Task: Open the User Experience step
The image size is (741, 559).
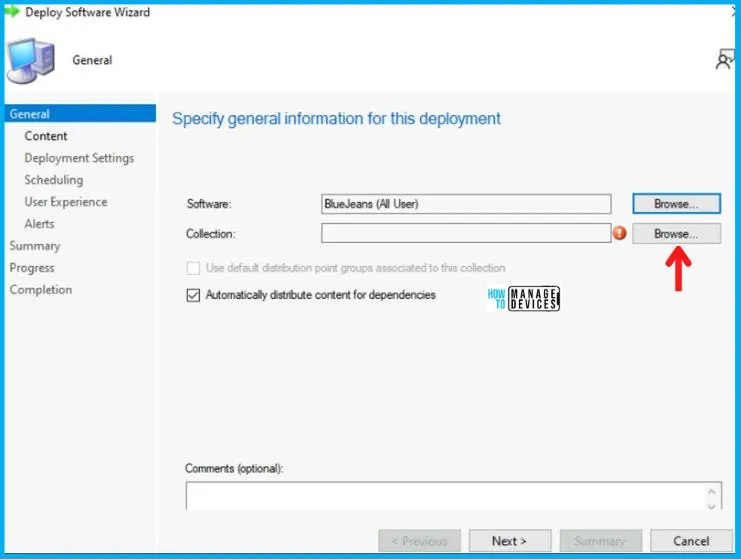Action: (66, 202)
